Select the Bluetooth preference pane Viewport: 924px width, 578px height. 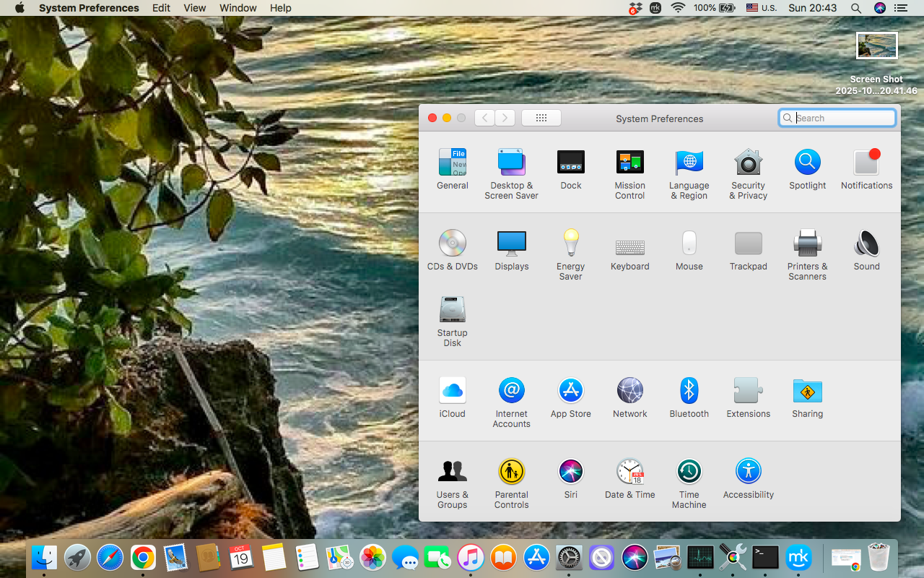pos(689,390)
